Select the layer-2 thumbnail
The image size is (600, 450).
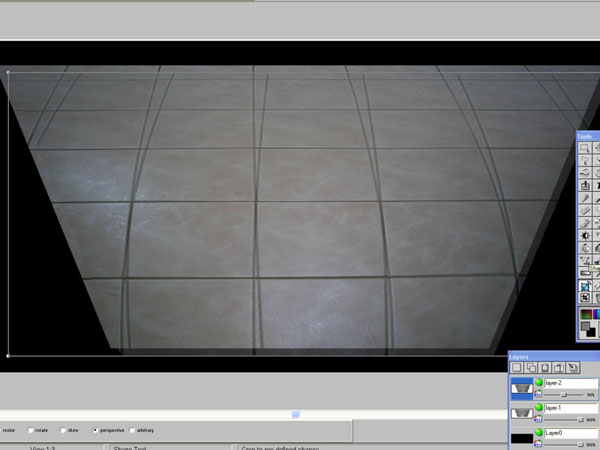522,388
